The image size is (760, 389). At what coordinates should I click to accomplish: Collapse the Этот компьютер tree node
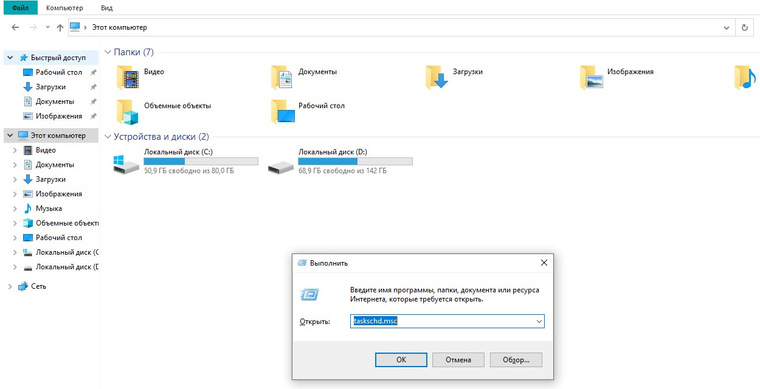(10, 136)
